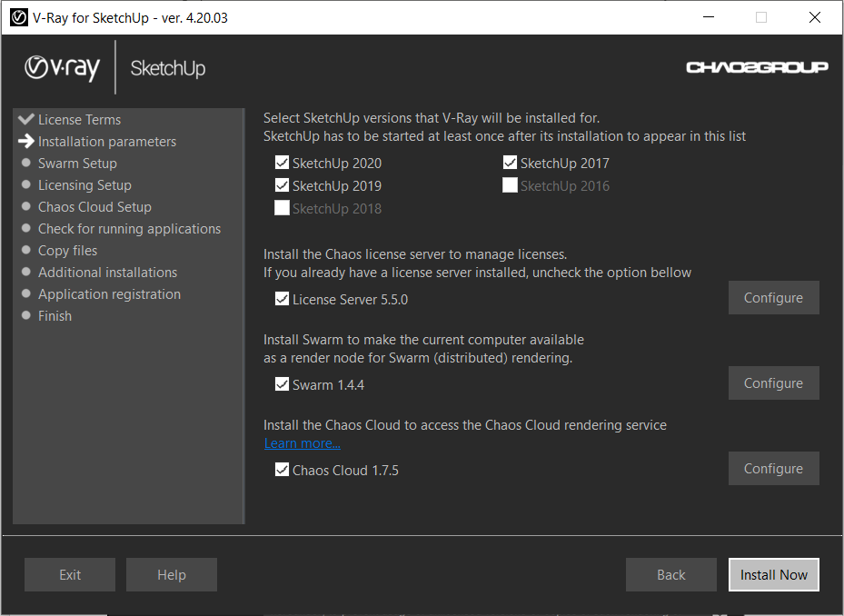
Task: Uncheck the SketchUp 2019 checkbox
Action: click(x=282, y=185)
